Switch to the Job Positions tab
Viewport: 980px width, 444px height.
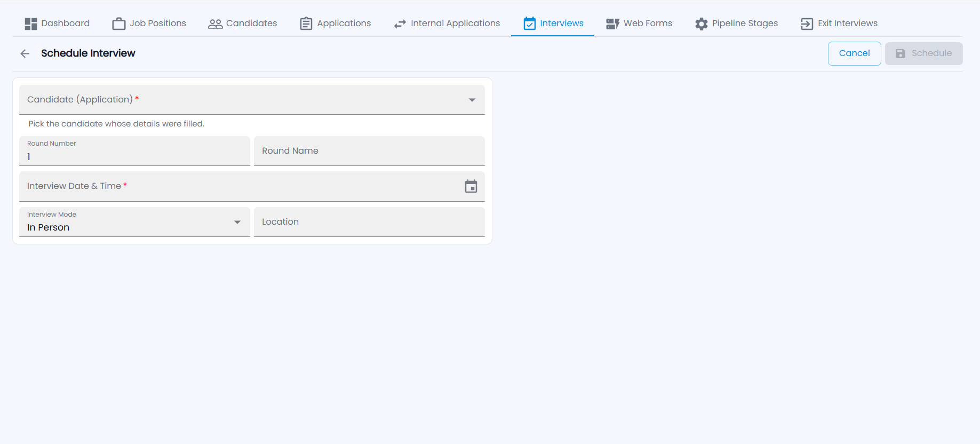[149, 23]
